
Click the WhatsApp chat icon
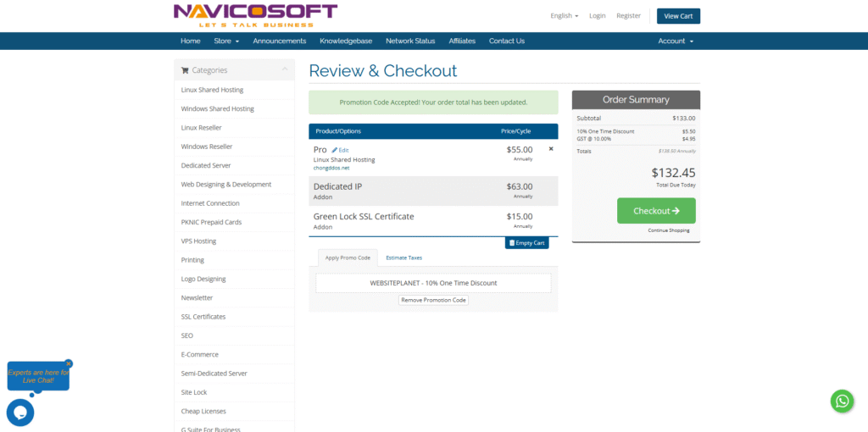[842, 401]
